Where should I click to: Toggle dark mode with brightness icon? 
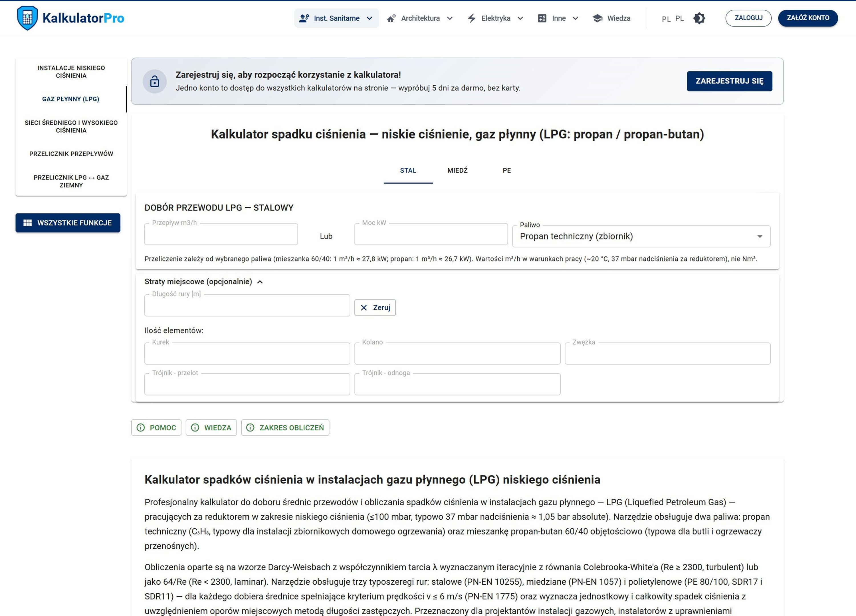(699, 18)
